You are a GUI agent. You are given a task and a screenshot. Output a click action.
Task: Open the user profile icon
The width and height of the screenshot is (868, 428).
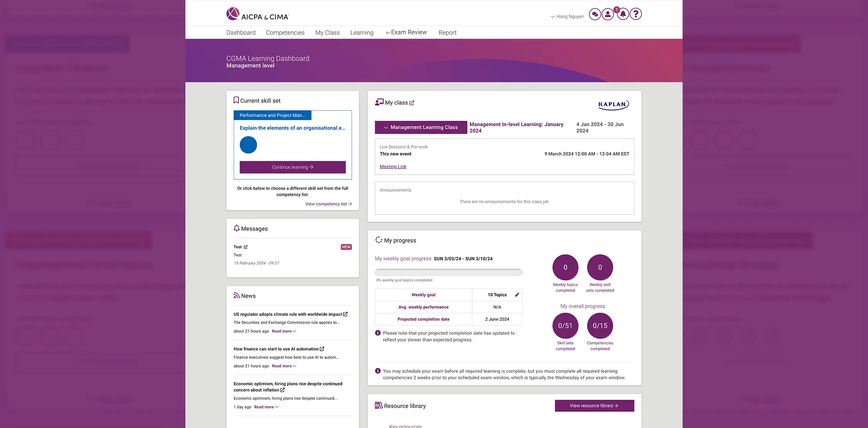click(x=608, y=14)
